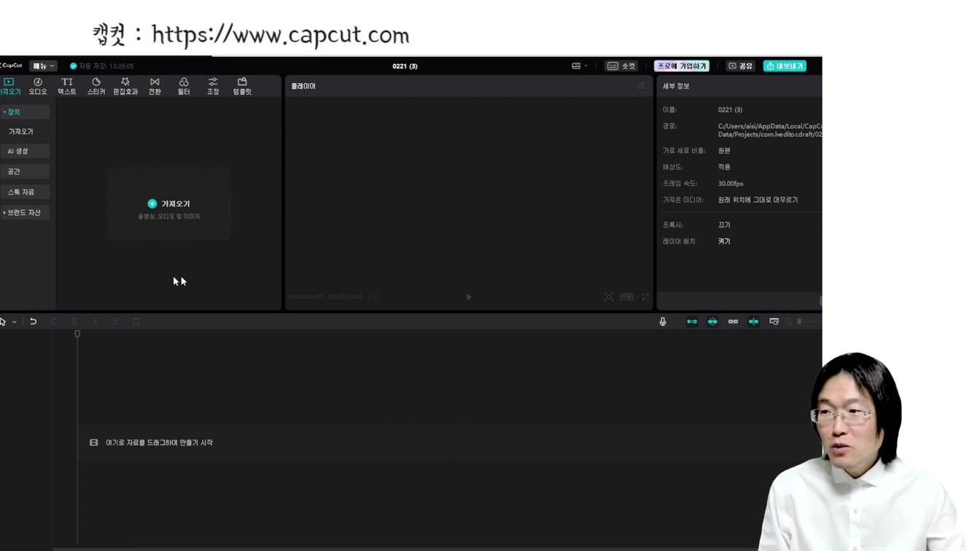Click the 해상도 value 적용

tap(724, 167)
